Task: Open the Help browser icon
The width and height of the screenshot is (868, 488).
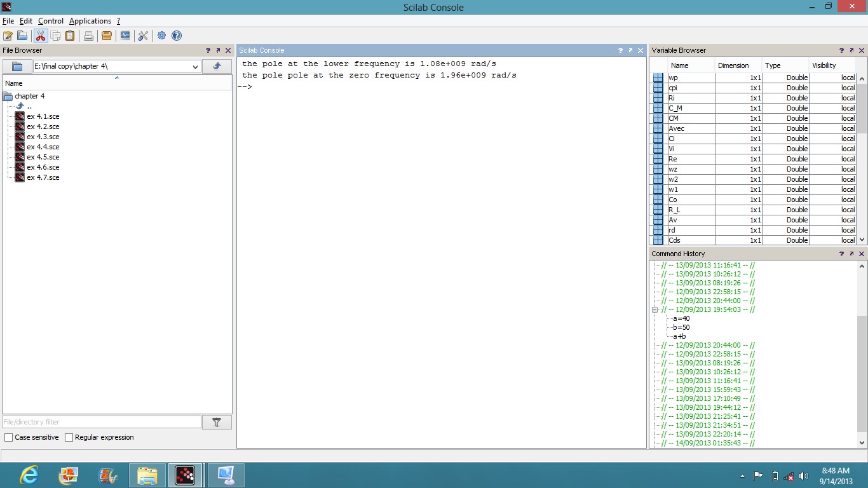Action: click(177, 36)
